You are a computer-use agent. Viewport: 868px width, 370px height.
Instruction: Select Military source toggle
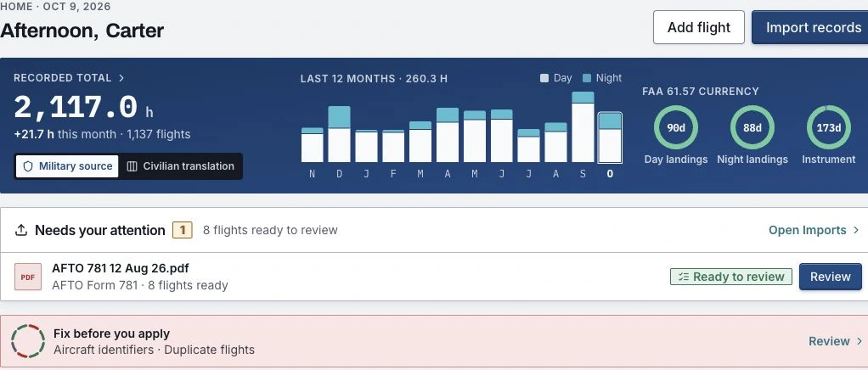tap(67, 166)
